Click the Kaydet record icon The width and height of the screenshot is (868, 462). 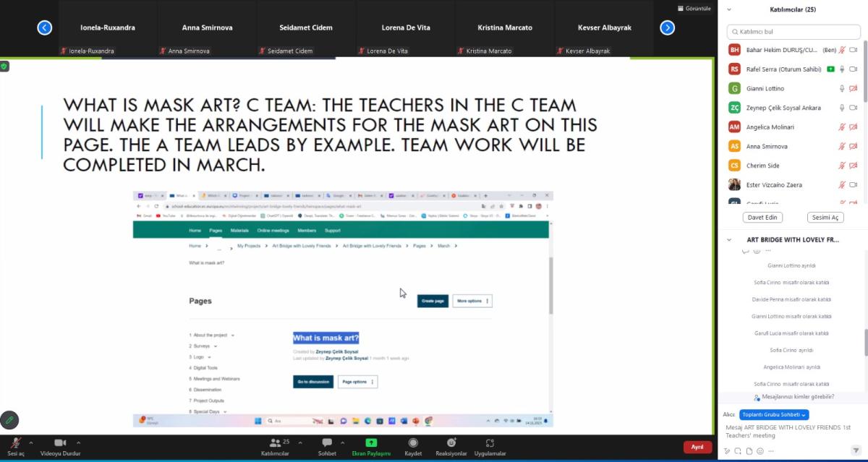(x=413, y=442)
